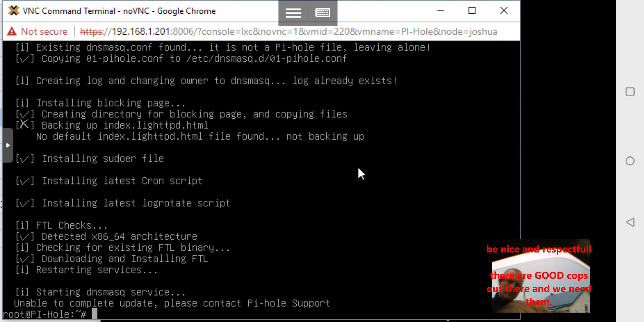644x322 pixels.
Task: Tap the Android back triangle button
Action: pos(630,222)
